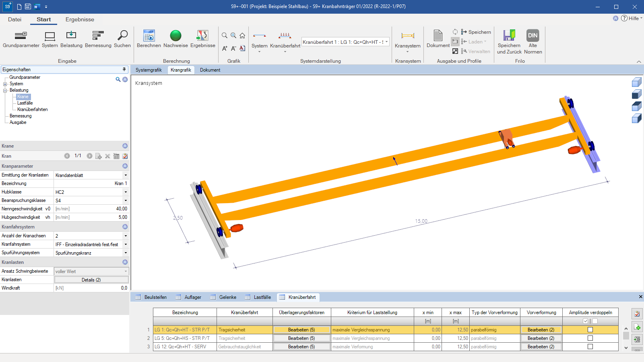644x362 pixels.
Task: Click the refresh icon in Ausgabe und Profile
Action: pos(455,32)
